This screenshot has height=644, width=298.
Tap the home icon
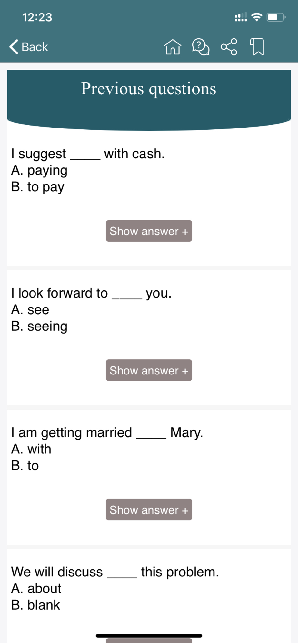click(x=173, y=47)
